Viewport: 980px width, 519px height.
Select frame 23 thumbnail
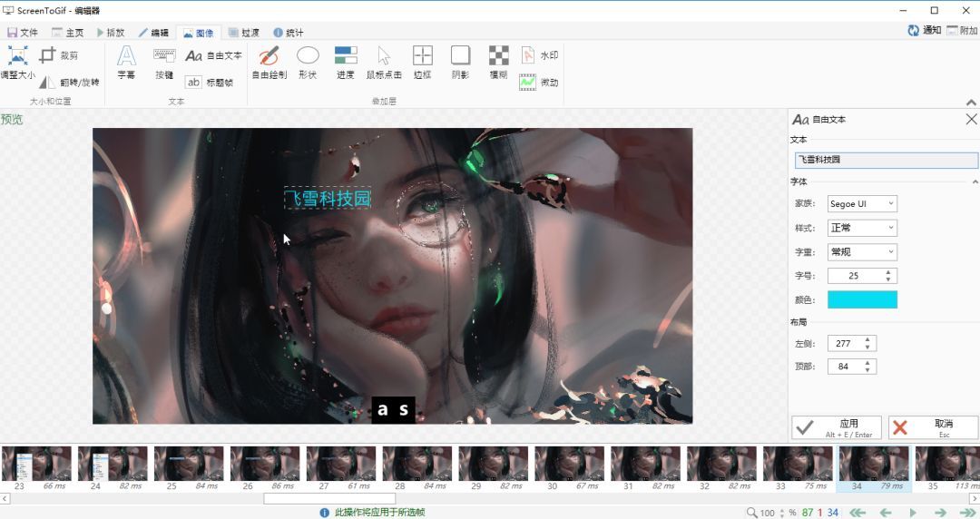pos(36,467)
